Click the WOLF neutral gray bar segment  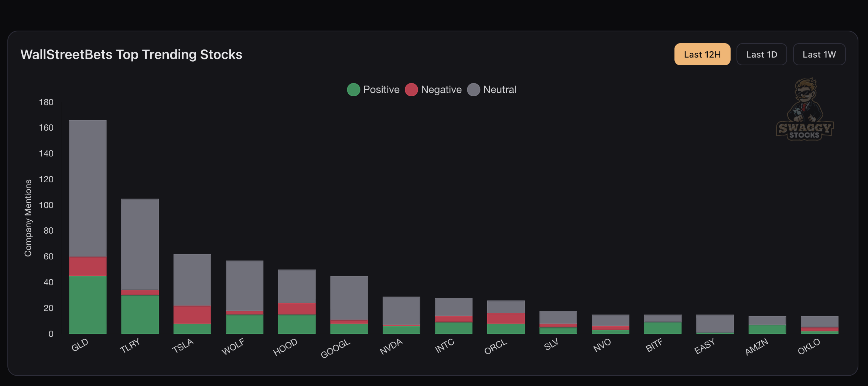pyautogui.click(x=245, y=286)
